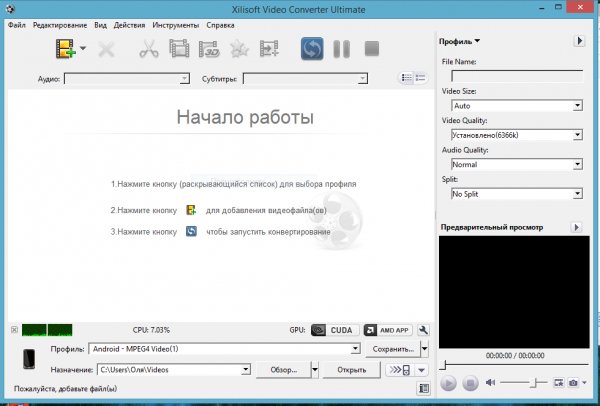Click the Xilisoft app icon in title bar
The image size is (600, 406).
pyautogui.click(x=10, y=9)
